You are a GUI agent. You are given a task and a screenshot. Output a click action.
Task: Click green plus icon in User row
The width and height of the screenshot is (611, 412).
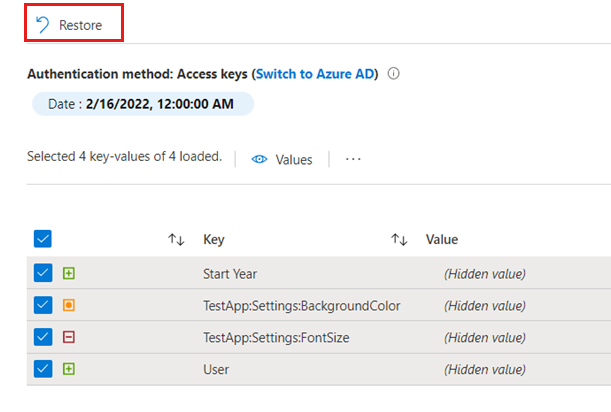click(69, 369)
